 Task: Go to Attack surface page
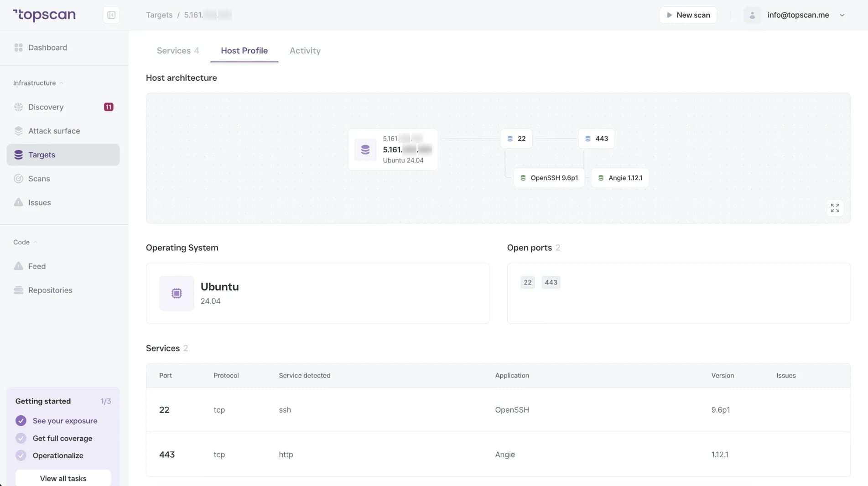[x=54, y=131]
